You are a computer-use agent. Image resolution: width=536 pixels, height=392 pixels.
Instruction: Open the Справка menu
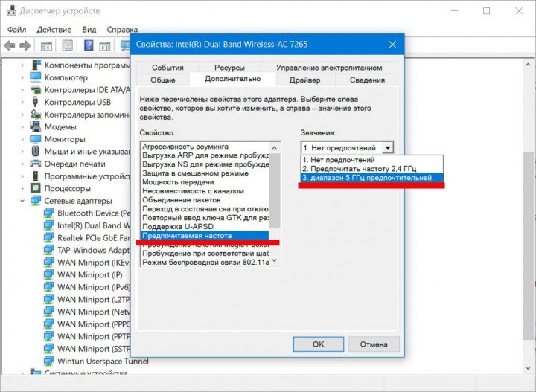122,30
